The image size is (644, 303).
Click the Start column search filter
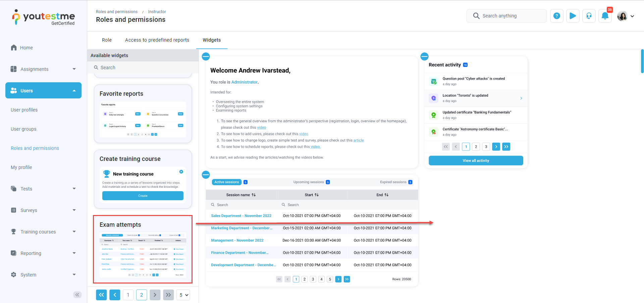312,205
